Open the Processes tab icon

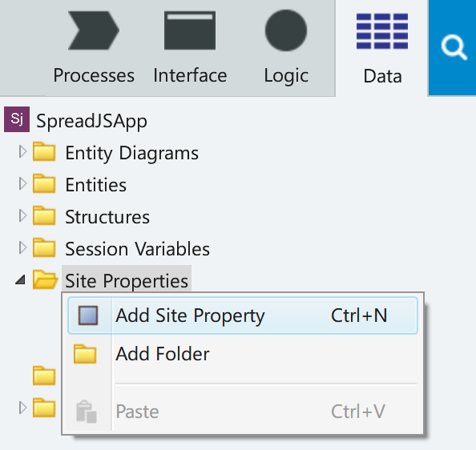click(94, 30)
